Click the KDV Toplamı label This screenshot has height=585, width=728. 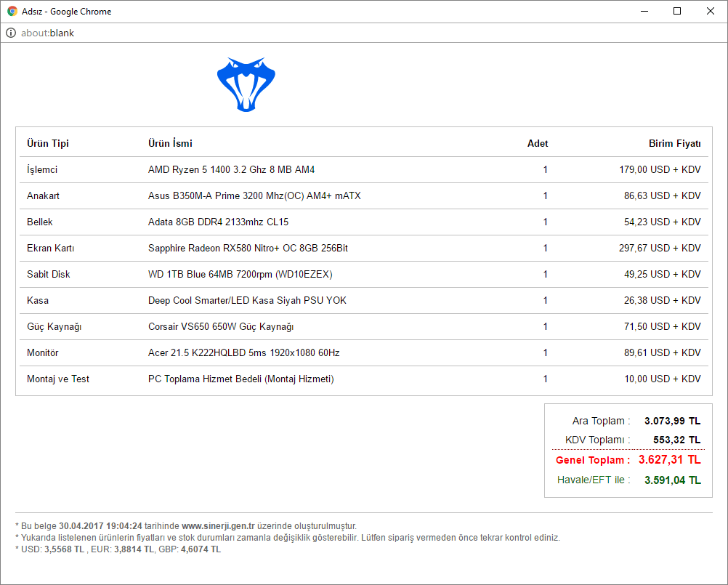(x=597, y=440)
